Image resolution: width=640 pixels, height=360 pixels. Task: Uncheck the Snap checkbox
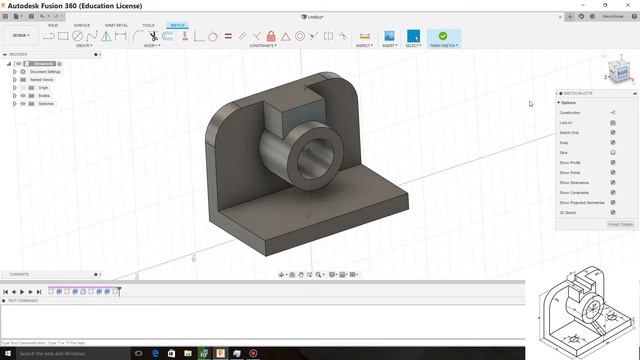[x=613, y=142]
